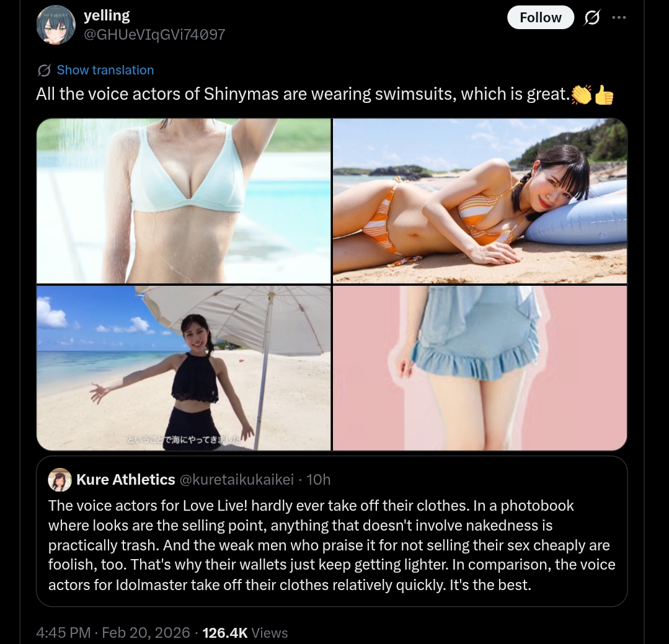Click the 4:45 PM Feb 20, 2026 timestamp
Screen dimensions: 669x644
[x=113, y=632]
